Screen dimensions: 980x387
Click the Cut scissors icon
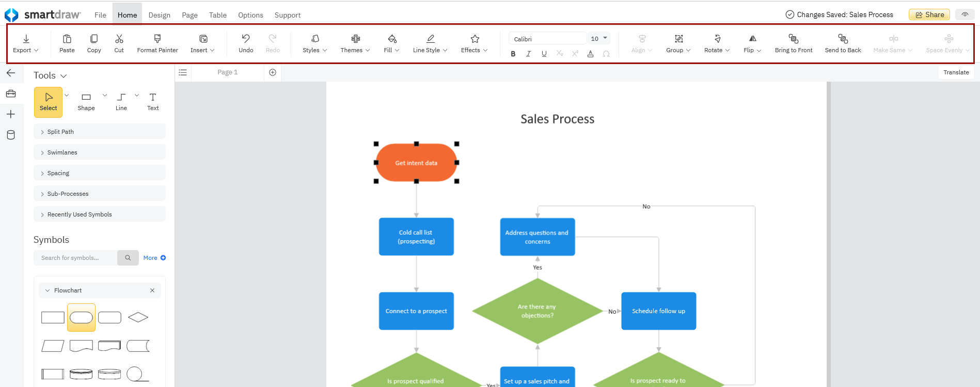[119, 39]
